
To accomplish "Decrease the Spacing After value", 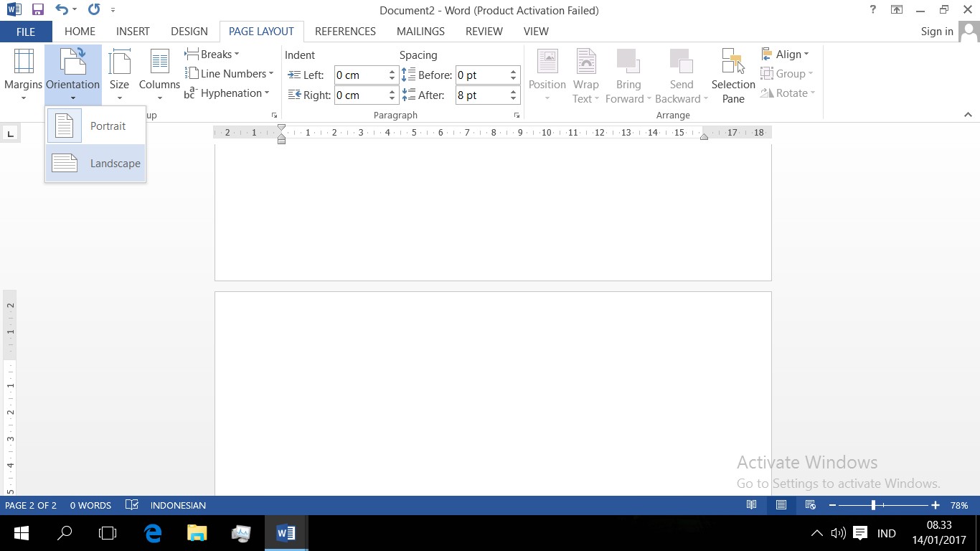I will click(514, 99).
